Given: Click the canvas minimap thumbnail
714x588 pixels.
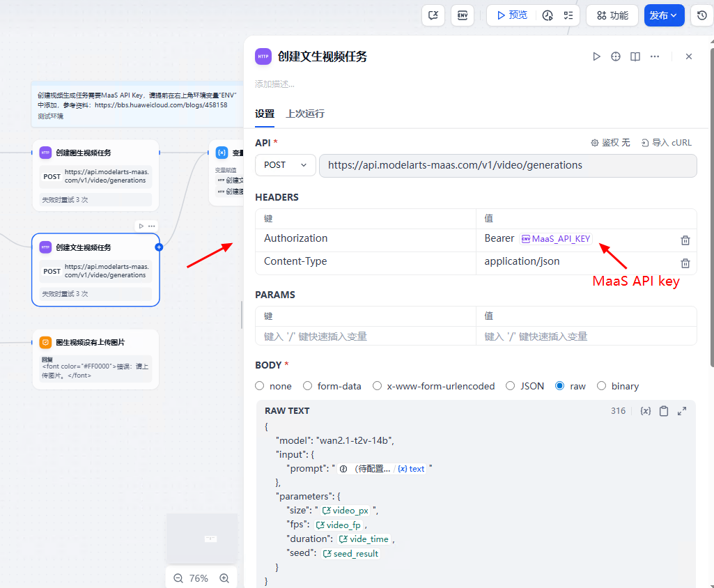Looking at the screenshot, I should (202, 539).
